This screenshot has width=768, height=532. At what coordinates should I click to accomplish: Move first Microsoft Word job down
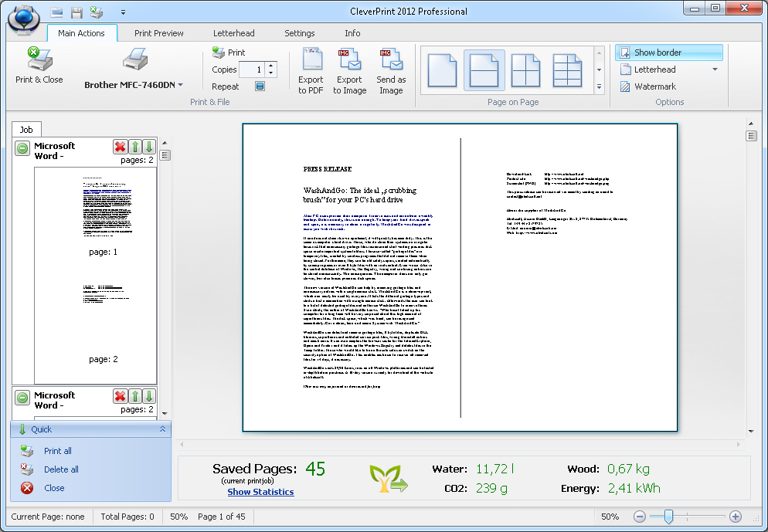click(149, 147)
